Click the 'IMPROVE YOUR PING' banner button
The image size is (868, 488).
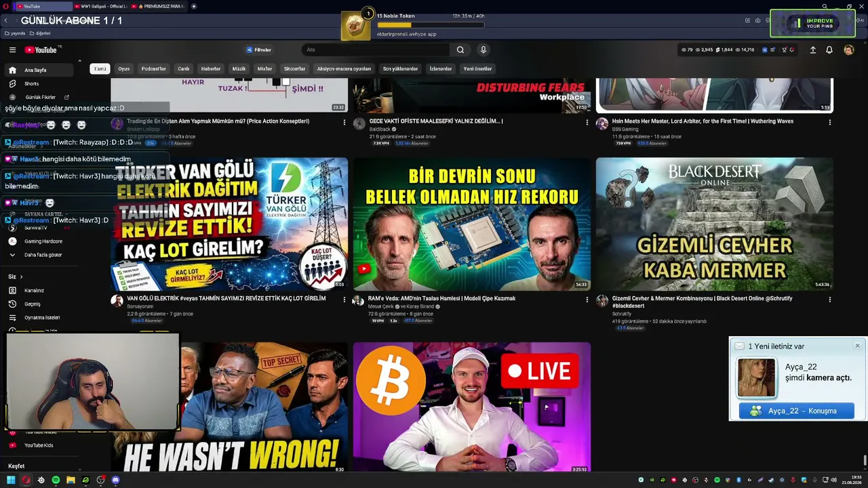pos(812,23)
